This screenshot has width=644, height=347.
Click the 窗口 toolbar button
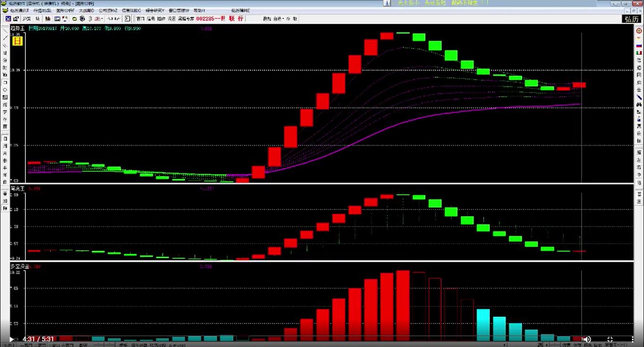[140, 19]
